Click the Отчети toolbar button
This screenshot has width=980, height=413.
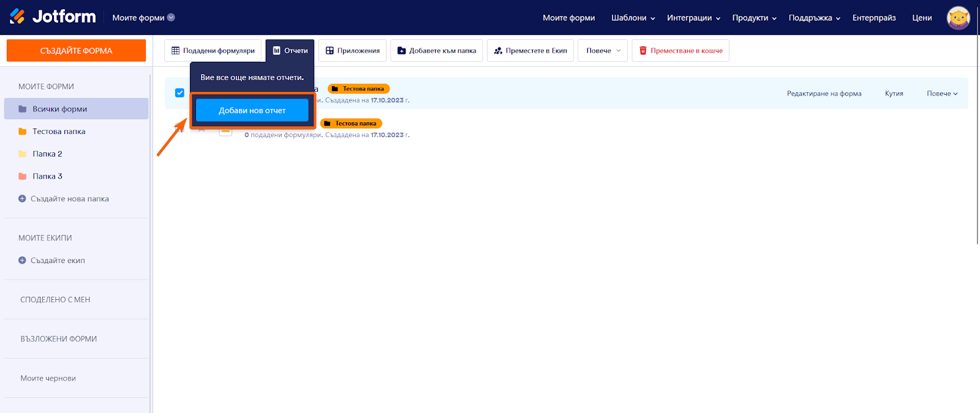(290, 51)
